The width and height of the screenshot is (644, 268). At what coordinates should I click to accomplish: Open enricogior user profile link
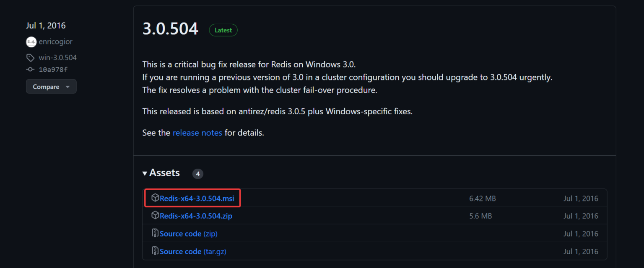point(56,42)
